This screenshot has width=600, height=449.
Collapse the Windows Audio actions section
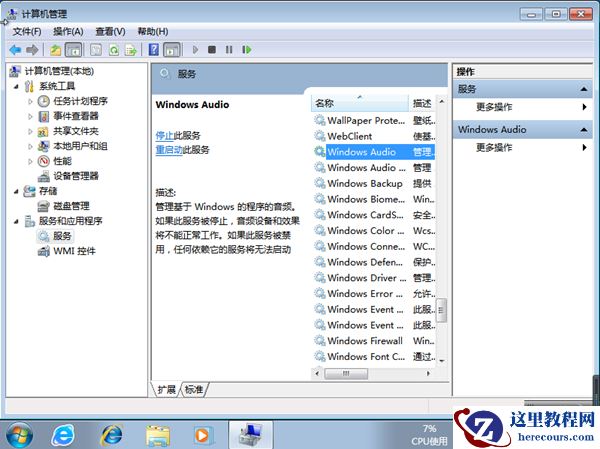point(584,130)
